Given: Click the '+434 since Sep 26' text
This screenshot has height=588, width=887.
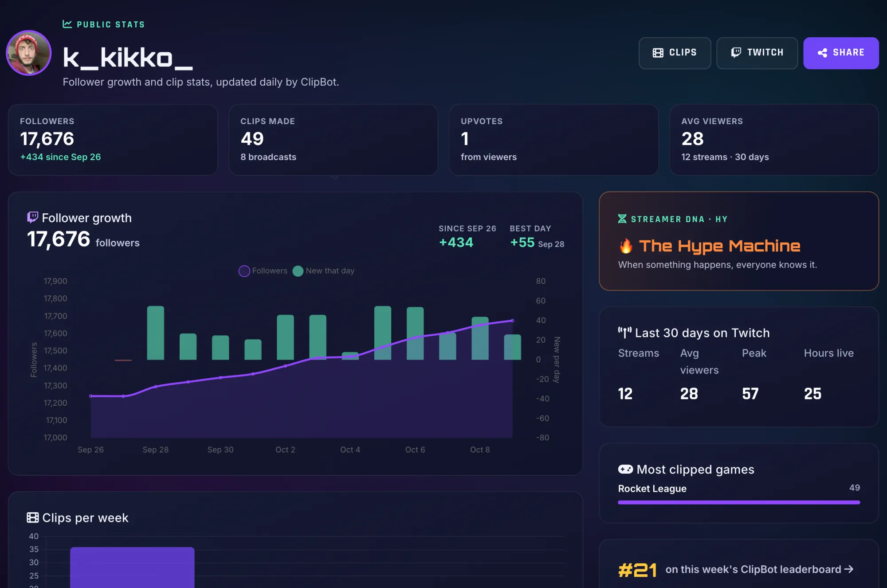Looking at the screenshot, I should click(60, 157).
